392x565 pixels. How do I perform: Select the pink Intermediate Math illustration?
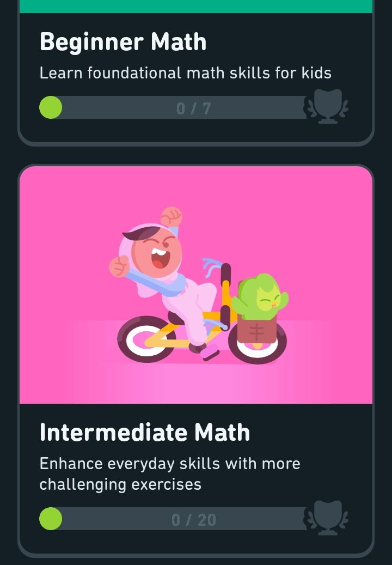196,284
